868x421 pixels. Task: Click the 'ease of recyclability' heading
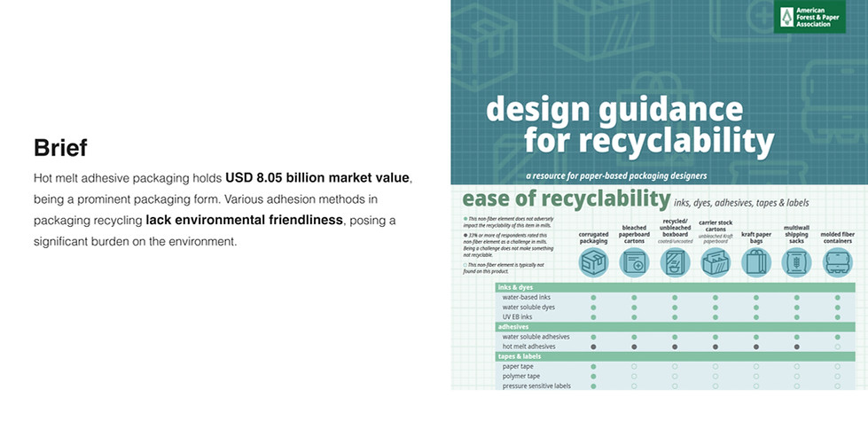coord(566,199)
